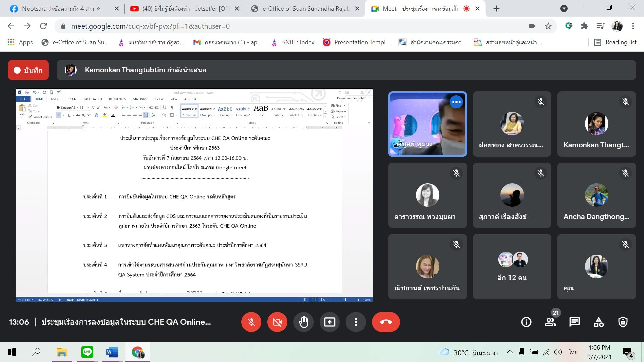644x362 pixels.
Task: Open the present screen icon
Action: 329,322
